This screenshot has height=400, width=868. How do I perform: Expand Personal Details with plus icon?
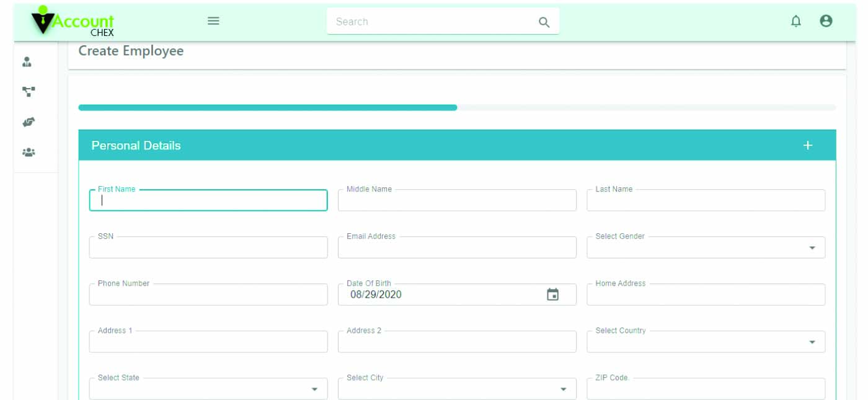807,145
